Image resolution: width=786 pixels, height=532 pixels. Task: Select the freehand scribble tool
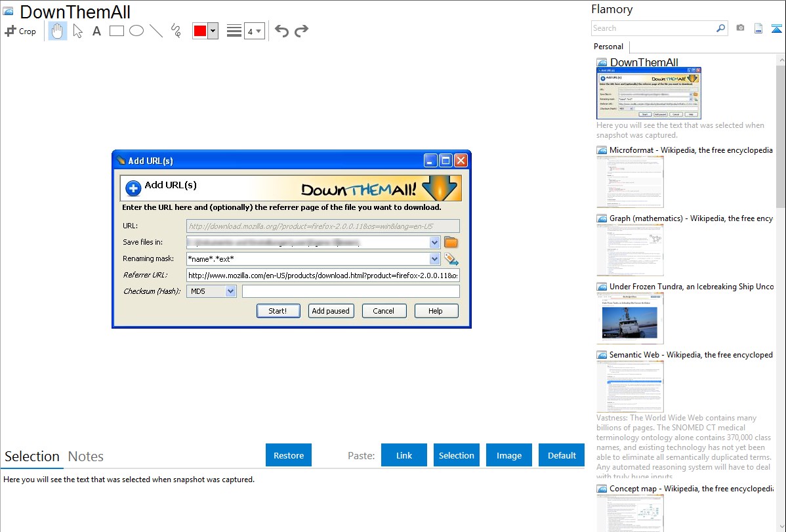coord(176,31)
